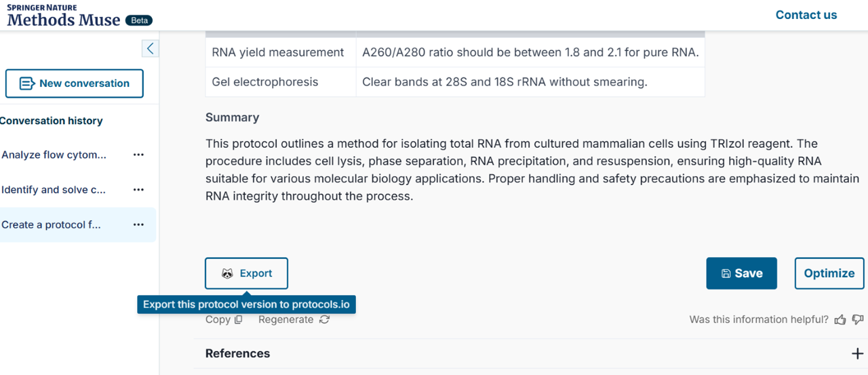Start a New conversation
Image resolution: width=868 pixels, height=375 pixels.
(75, 83)
